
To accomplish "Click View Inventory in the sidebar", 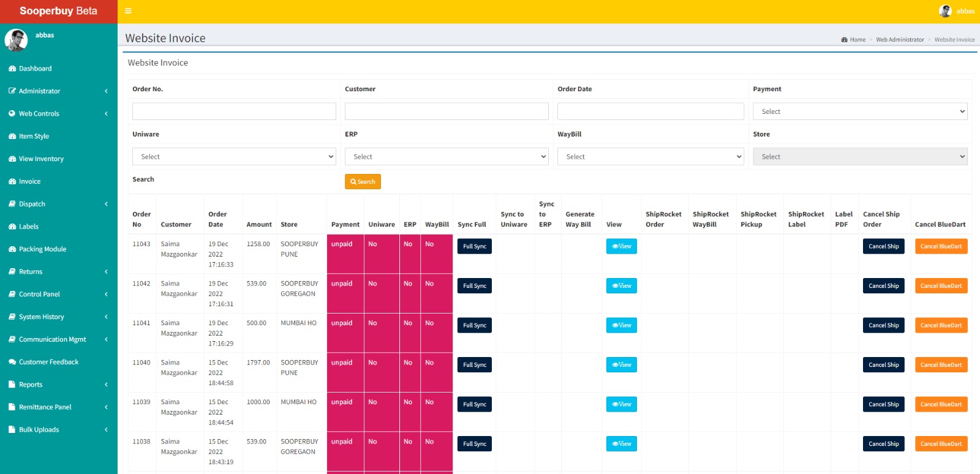I will tap(41, 159).
